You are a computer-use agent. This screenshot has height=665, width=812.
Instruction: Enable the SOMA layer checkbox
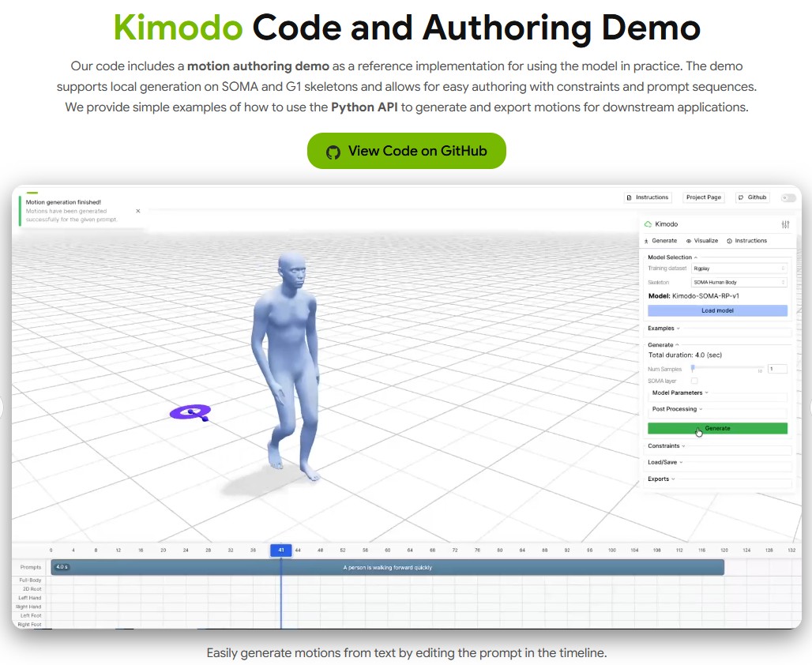click(694, 381)
